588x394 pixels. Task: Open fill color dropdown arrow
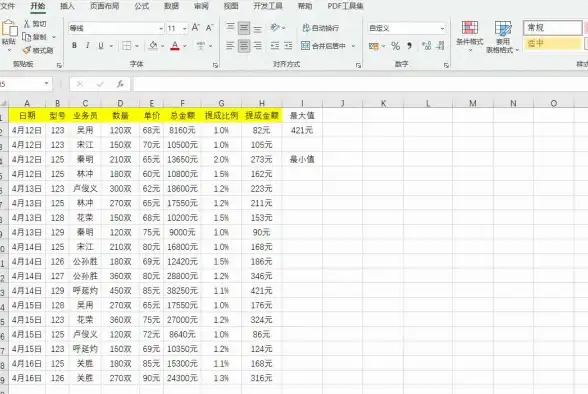pyautogui.click(x=163, y=46)
